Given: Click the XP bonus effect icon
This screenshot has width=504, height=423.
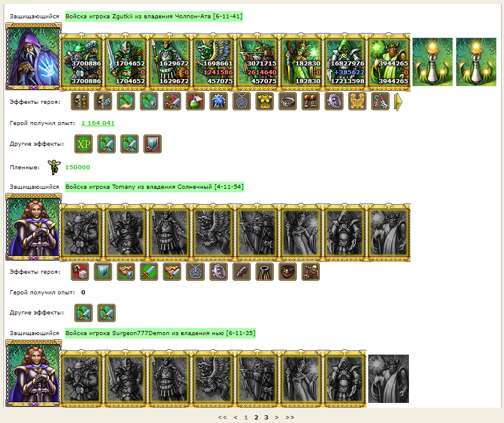Looking at the screenshot, I should tap(84, 144).
